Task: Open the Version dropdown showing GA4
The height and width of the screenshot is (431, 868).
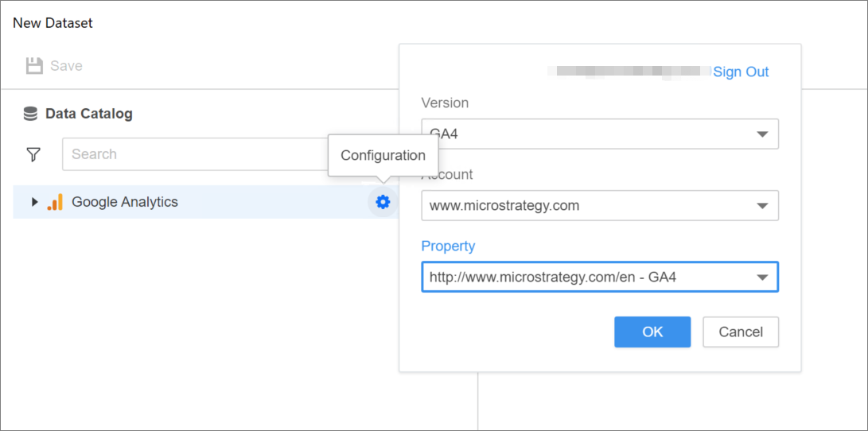Action: (x=589, y=134)
